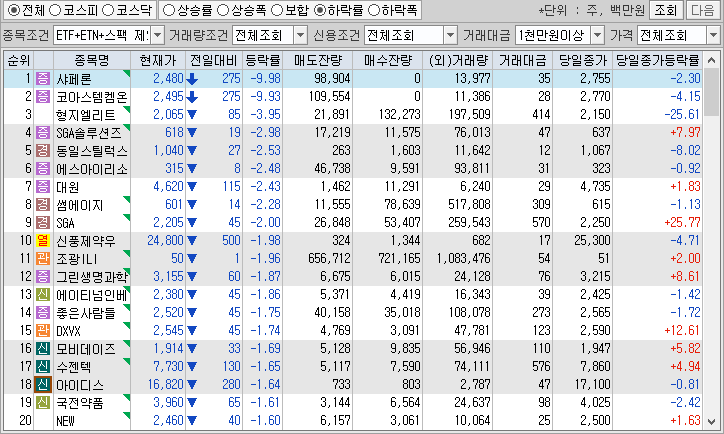This screenshot has width=724, height=434.
Task: Click the down triangle in 수젠텍 row
Action: click(192, 367)
